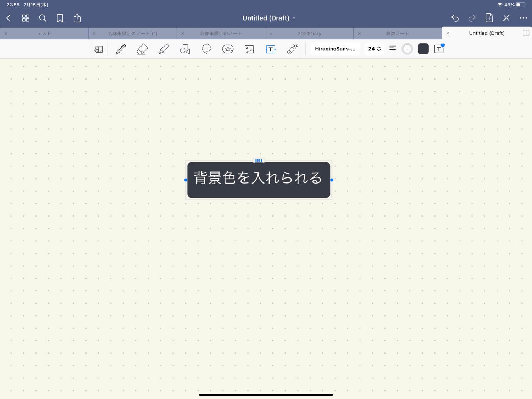Switch to the テスト tab
This screenshot has width=532, height=399.
(x=44, y=33)
